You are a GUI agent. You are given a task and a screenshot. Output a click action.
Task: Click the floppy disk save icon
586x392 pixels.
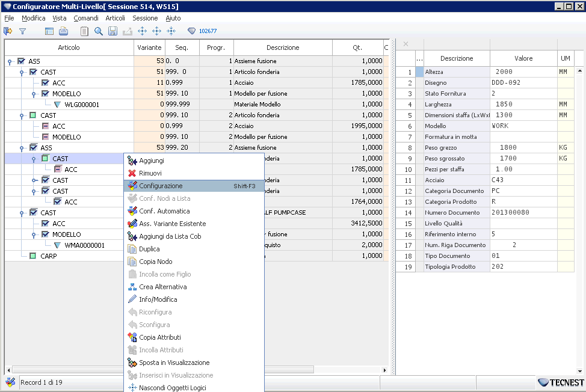pos(113,31)
